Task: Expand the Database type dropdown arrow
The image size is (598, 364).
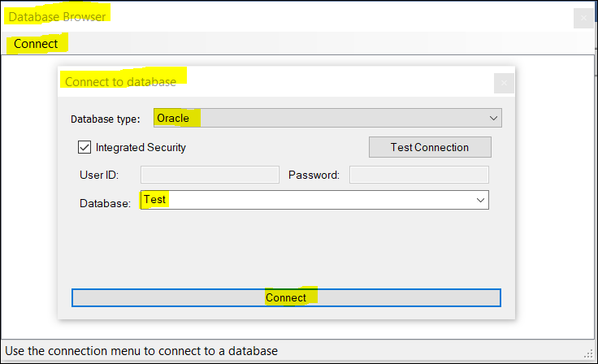Action: pyautogui.click(x=493, y=119)
